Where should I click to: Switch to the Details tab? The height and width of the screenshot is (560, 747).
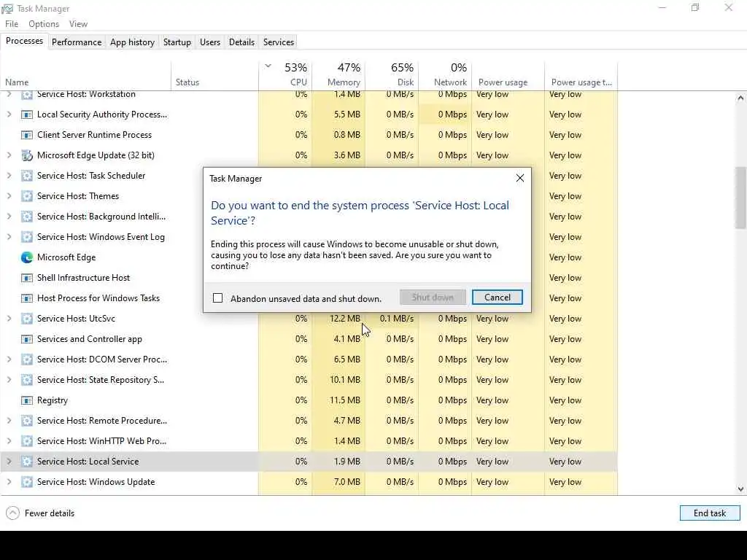click(241, 42)
